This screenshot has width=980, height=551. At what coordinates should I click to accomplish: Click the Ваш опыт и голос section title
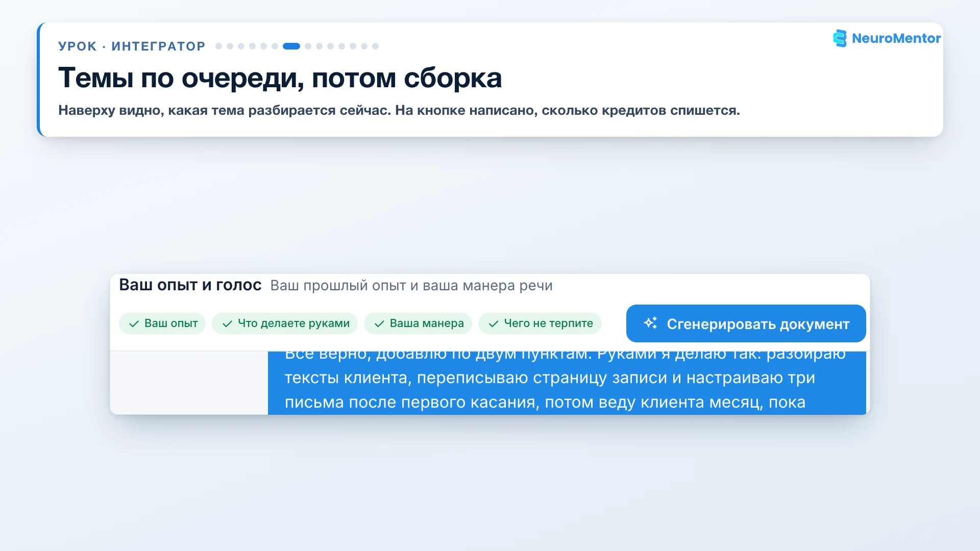[x=190, y=285]
